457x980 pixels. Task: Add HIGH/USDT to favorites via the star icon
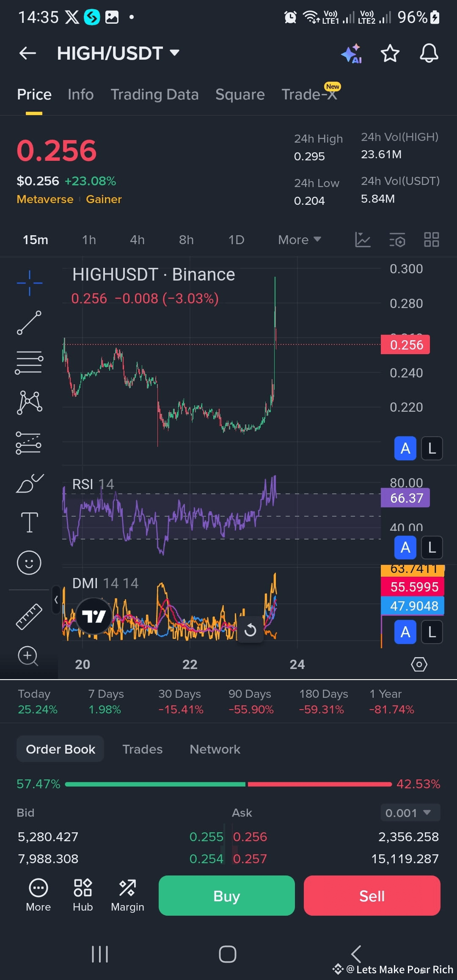[x=390, y=53]
